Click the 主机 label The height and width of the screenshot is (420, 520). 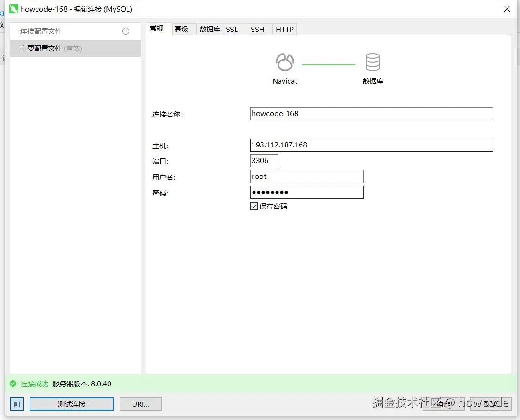point(160,146)
